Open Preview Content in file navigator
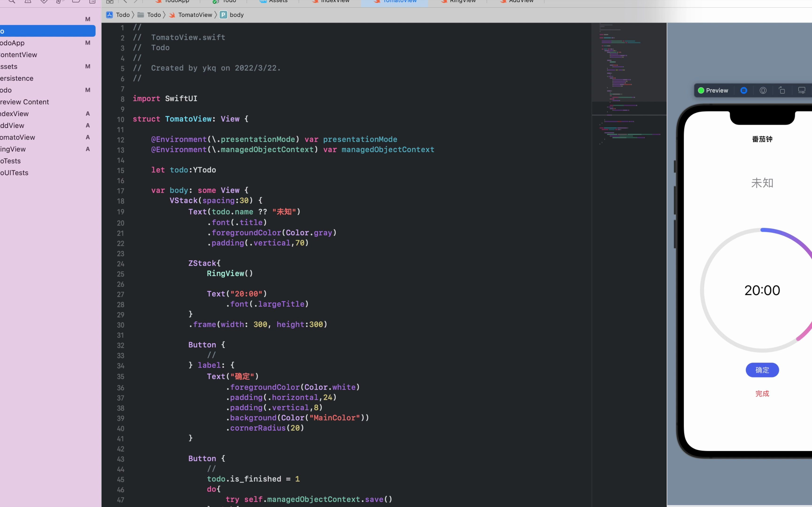Viewport: 812px width, 507px height. 24,102
